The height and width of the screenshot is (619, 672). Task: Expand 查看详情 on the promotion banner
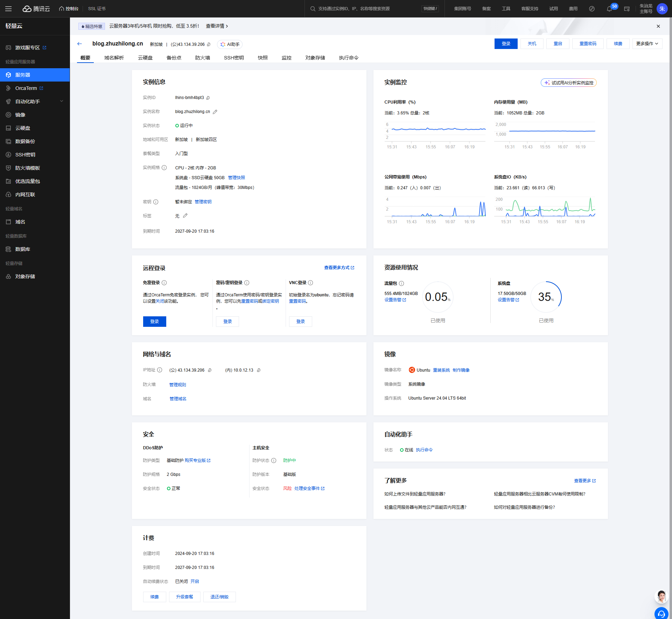pyautogui.click(x=217, y=26)
